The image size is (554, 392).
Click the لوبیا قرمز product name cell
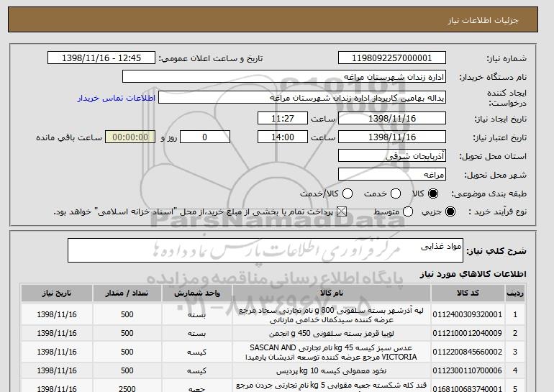coord(332,333)
